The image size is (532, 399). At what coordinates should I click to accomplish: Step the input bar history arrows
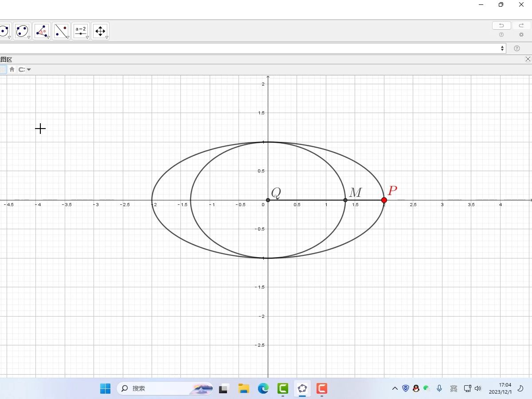click(x=502, y=48)
